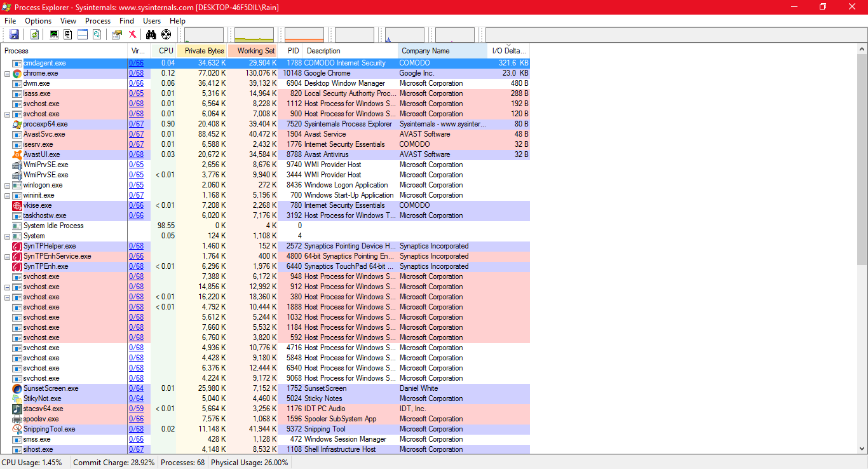This screenshot has height=469, width=868.
Task: Click the Refresh Now toolbar icon
Action: coord(34,34)
